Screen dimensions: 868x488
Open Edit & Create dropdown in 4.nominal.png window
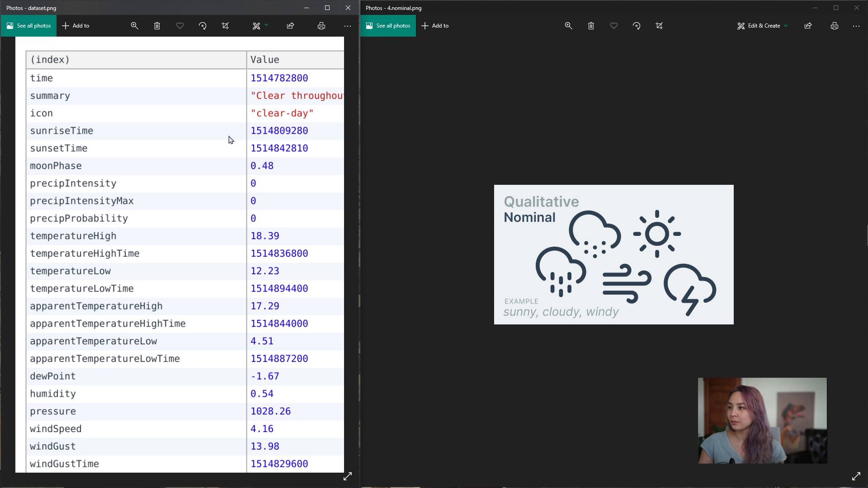click(x=763, y=26)
